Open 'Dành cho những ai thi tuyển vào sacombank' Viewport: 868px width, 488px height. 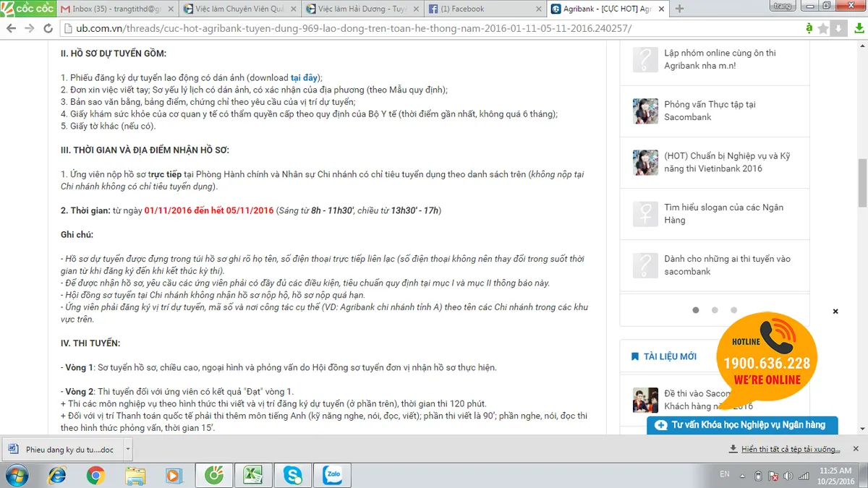(x=728, y=265)
